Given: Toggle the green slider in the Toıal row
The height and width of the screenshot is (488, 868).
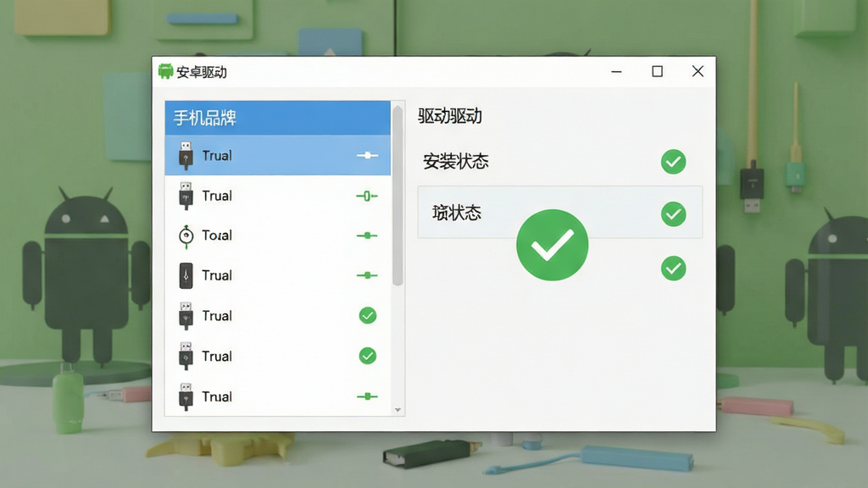Looking at the screenshot, I should point(367,236).
